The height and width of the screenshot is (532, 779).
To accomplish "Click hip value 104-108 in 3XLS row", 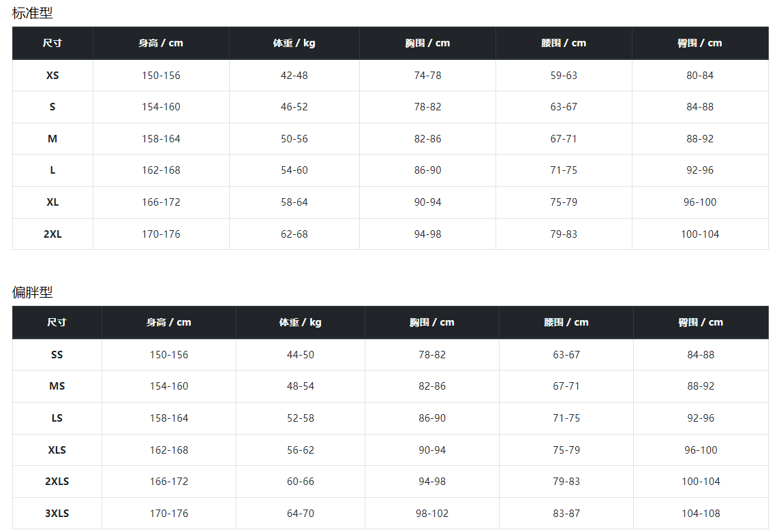I will 701,514.
